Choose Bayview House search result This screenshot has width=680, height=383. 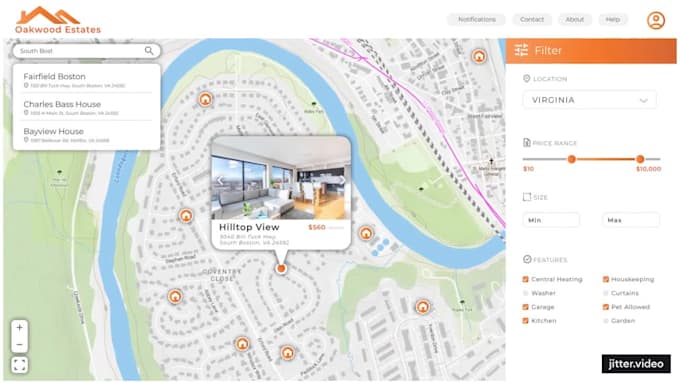click(x=87, y=134)
